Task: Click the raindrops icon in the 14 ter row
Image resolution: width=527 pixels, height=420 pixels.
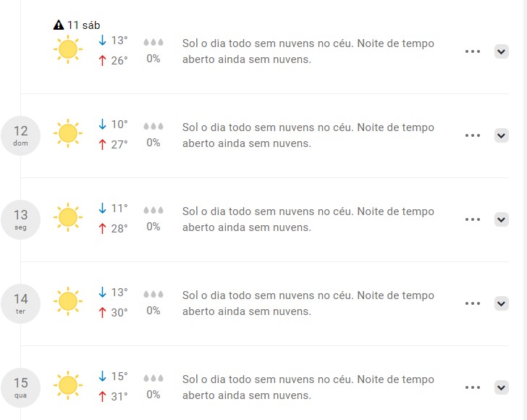Action: coord(153,295)
